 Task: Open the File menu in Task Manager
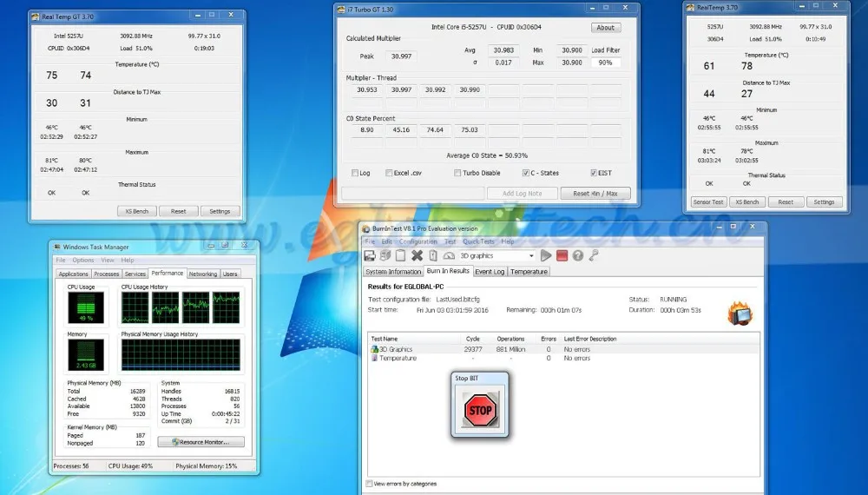pos(61,260)
